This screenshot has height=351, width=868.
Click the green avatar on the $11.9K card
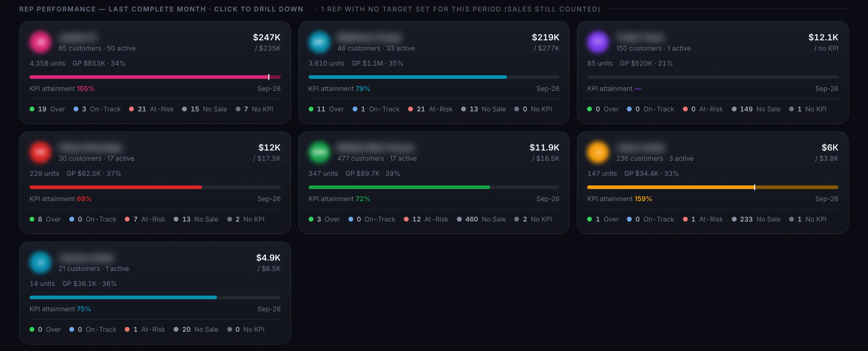(x=319, y=152)
